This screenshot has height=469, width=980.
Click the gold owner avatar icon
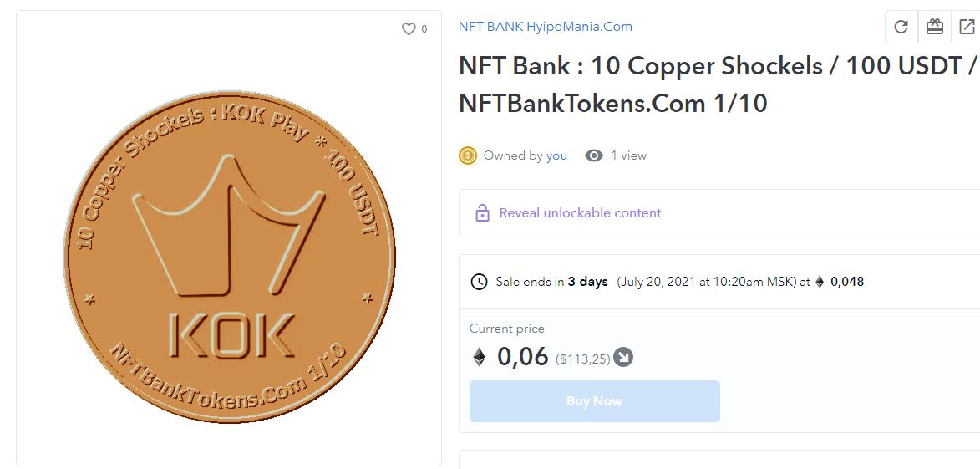click(x=468, y=155)
